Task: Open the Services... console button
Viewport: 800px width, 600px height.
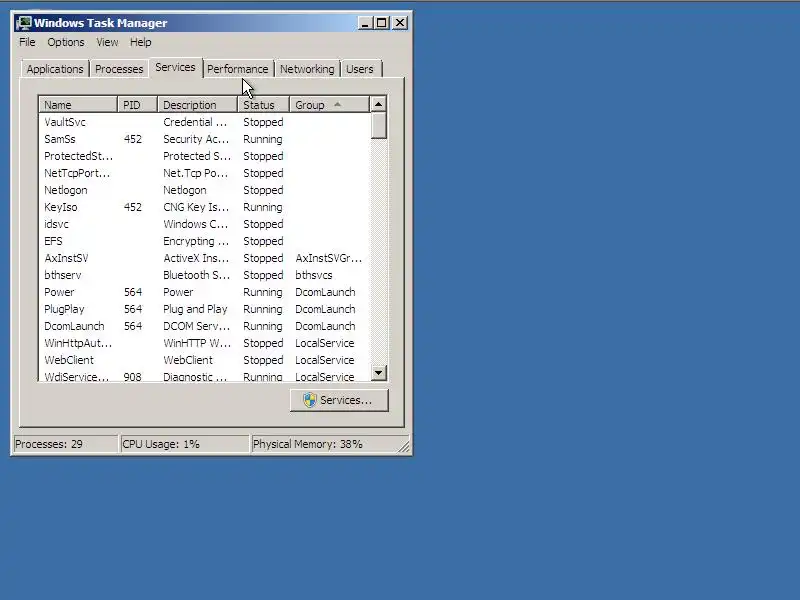Action: [339, 401]
